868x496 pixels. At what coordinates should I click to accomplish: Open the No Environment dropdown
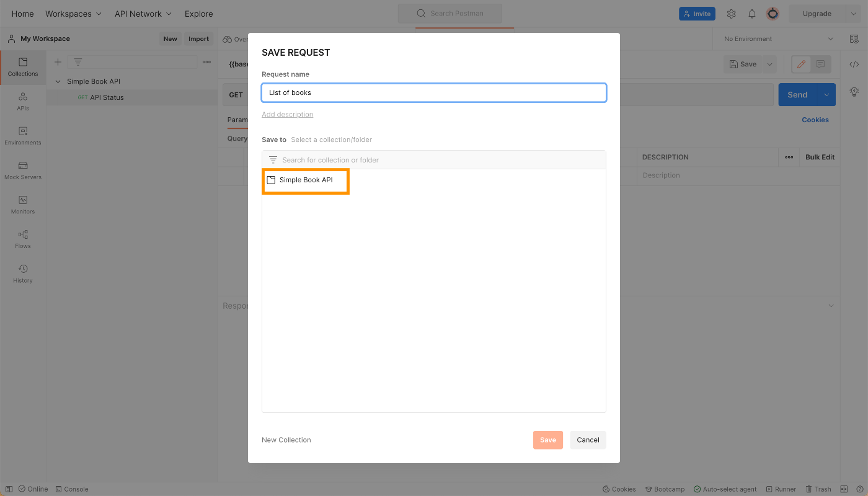click(779, 38)
